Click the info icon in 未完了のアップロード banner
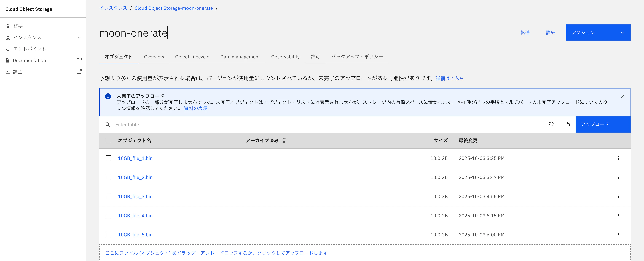Viewport: 644px width, 261px height. (x=108, y=96)
